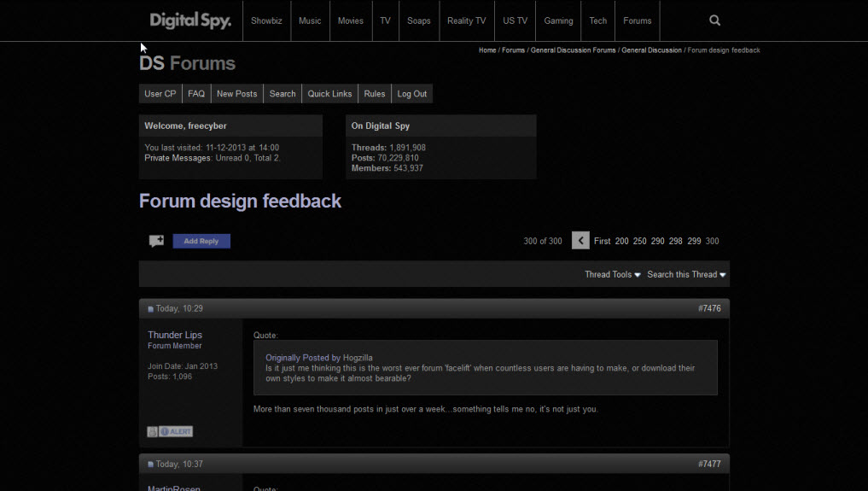
Task: Open the Movies section
Action: (x=351, y=20)
